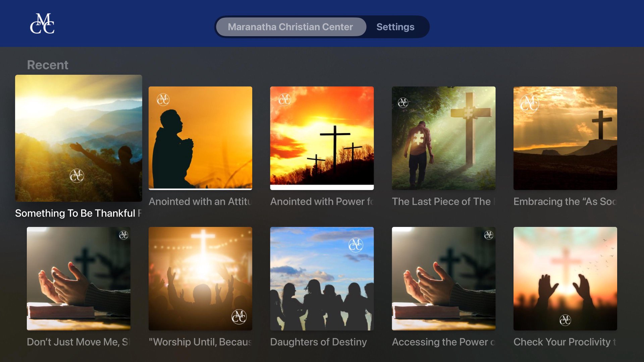The width and height of the screenshot is (644, 362).
Task: Select the Maranatha Christian Center tab
Action: pyautogui.click(x=291, y=27)
